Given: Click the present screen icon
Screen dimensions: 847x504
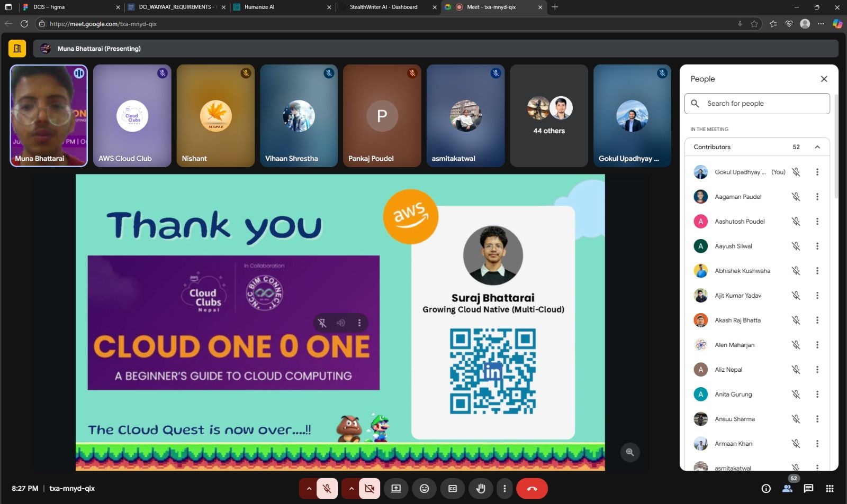Looking at the screenshot, I should coord(395,488).
